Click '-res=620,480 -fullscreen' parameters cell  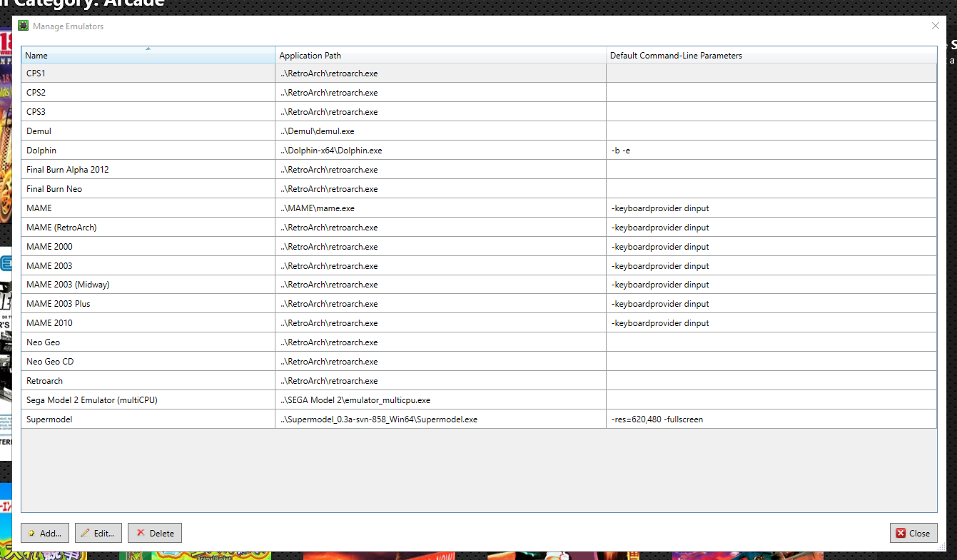coord(771,419)
